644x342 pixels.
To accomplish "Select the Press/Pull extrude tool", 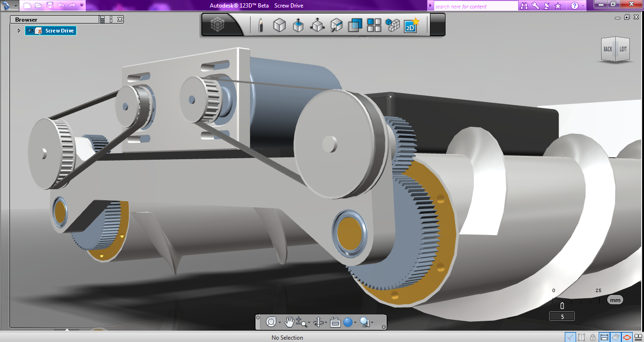I will tap(298, 25).
